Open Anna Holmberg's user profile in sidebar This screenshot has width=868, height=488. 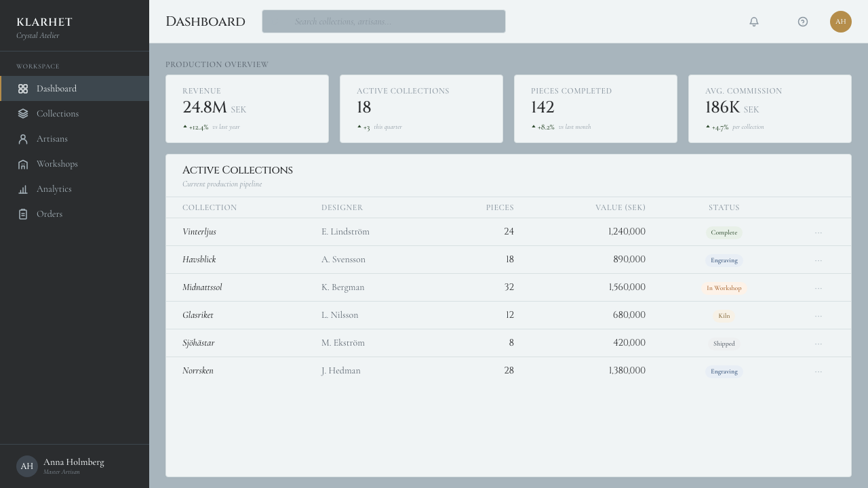tap(75, 466)
